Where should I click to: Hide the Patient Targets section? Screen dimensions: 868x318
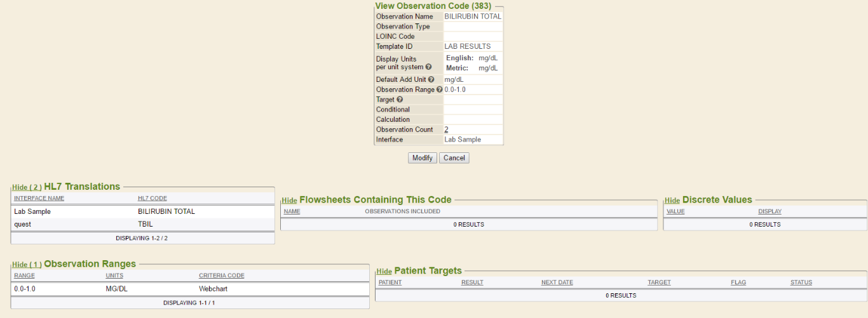coord(384,272)
